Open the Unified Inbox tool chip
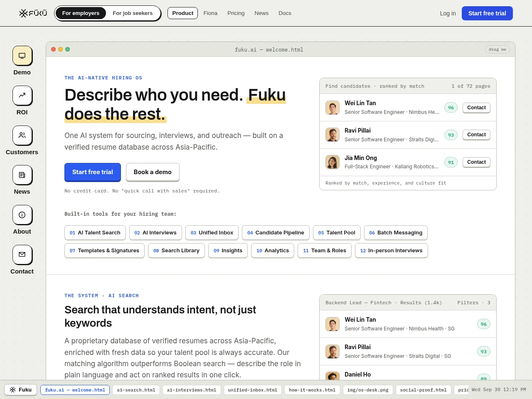Image resolution: width=532 pixels, height=399 pixels. click(212, 233)
